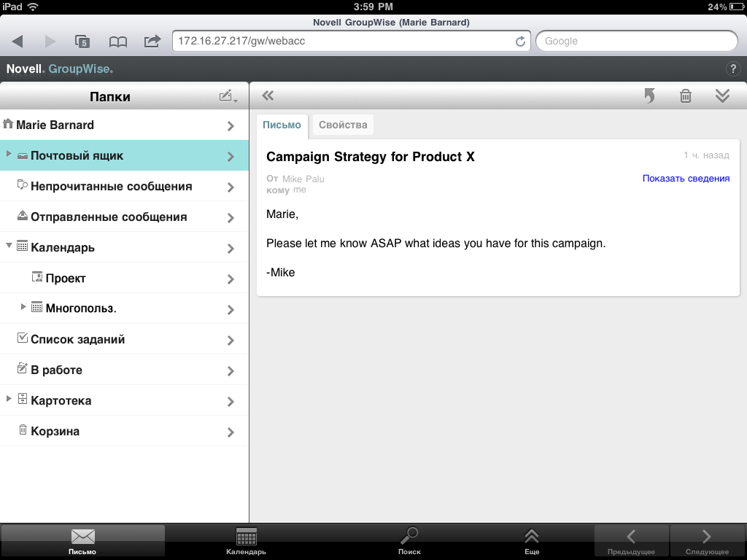747x560 pixels.
Task: Open Marie Barnard row chevron
Action: tap(231, 125)
